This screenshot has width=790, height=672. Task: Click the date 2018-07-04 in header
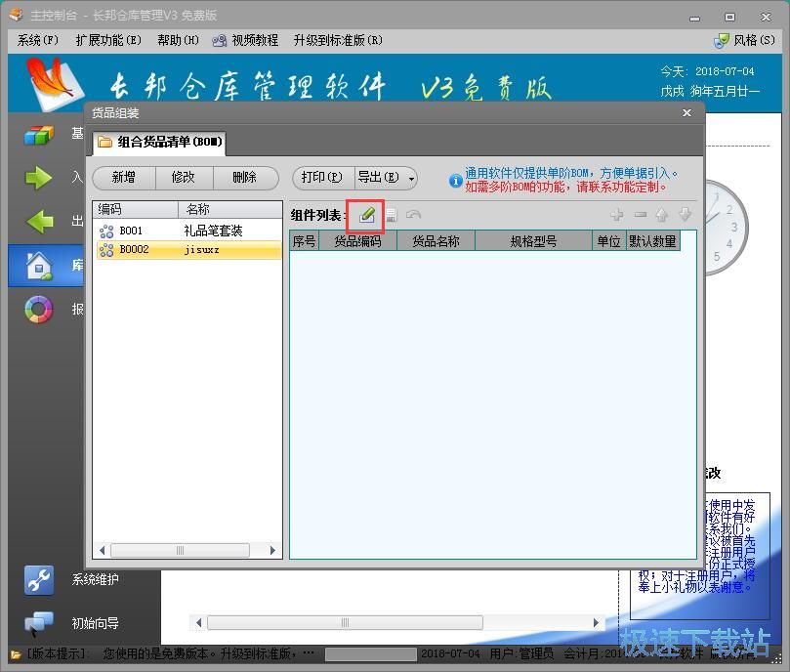(725, 71)
